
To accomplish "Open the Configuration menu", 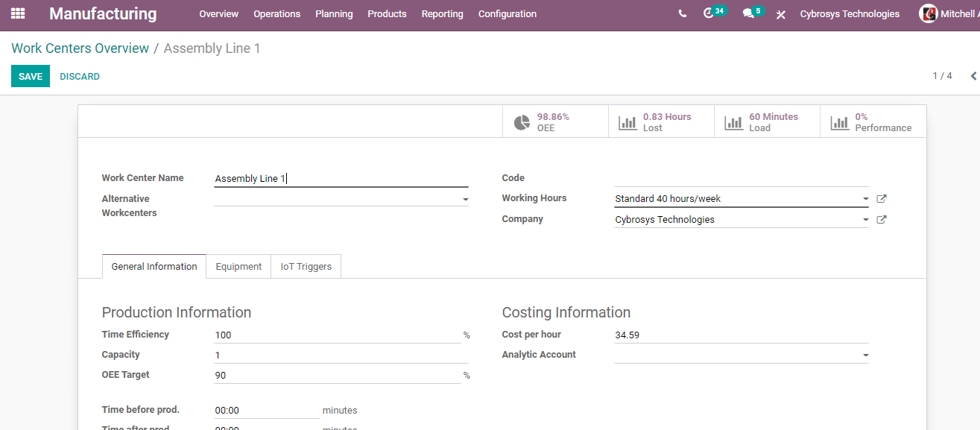I will pyautogui.click(x=508, y=14).
